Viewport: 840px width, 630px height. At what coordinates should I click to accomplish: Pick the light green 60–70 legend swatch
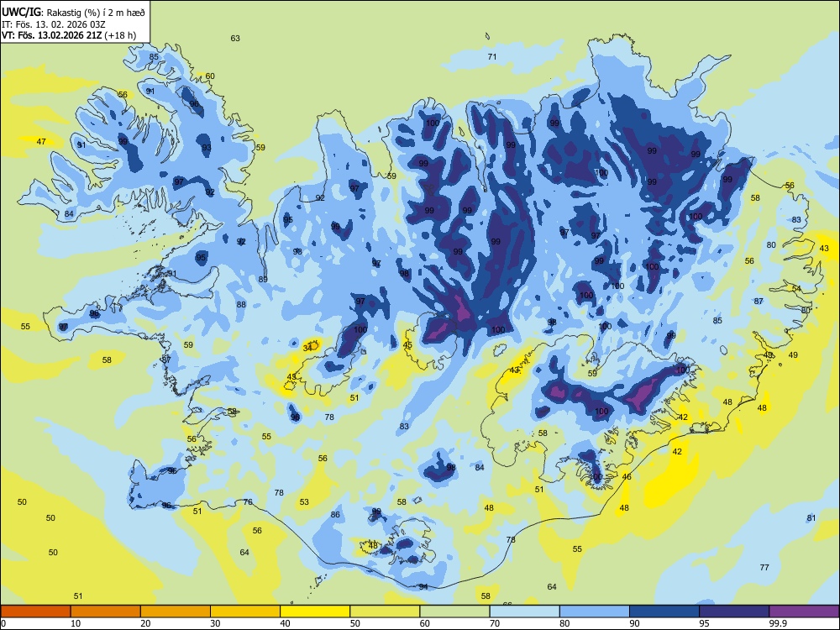454,612
